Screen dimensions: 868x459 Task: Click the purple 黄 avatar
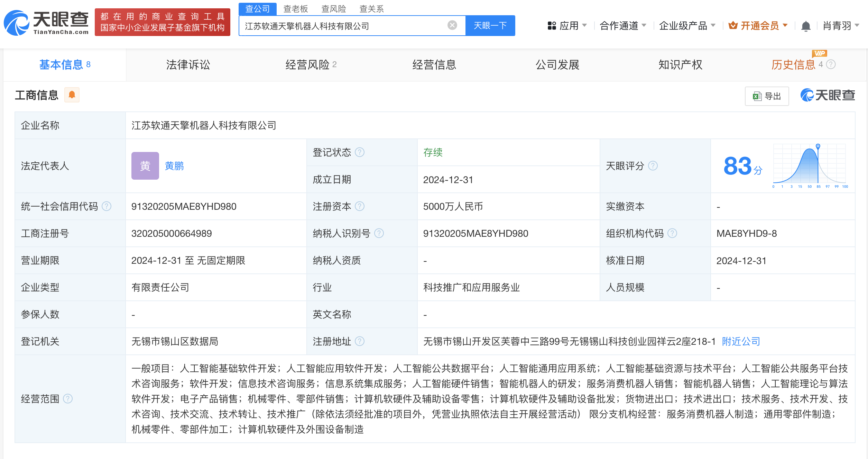coord(145,166)
